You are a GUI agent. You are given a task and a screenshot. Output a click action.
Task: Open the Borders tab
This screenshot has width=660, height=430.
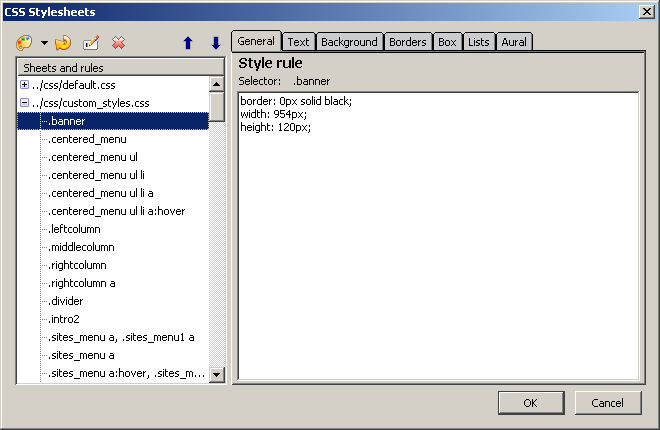[407, 42]
